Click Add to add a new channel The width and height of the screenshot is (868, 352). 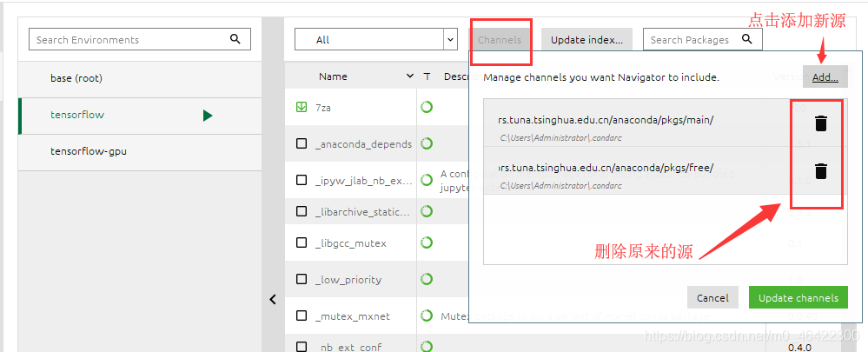[x=825, y=77]
